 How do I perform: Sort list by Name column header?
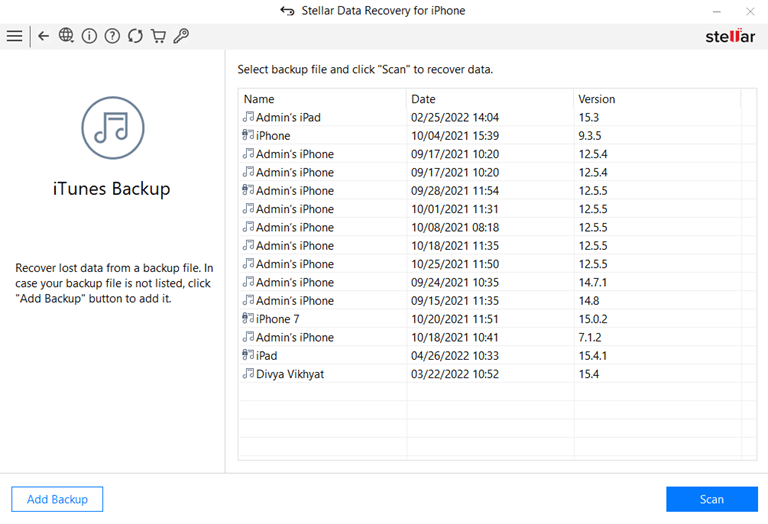[x=322, y=99]
